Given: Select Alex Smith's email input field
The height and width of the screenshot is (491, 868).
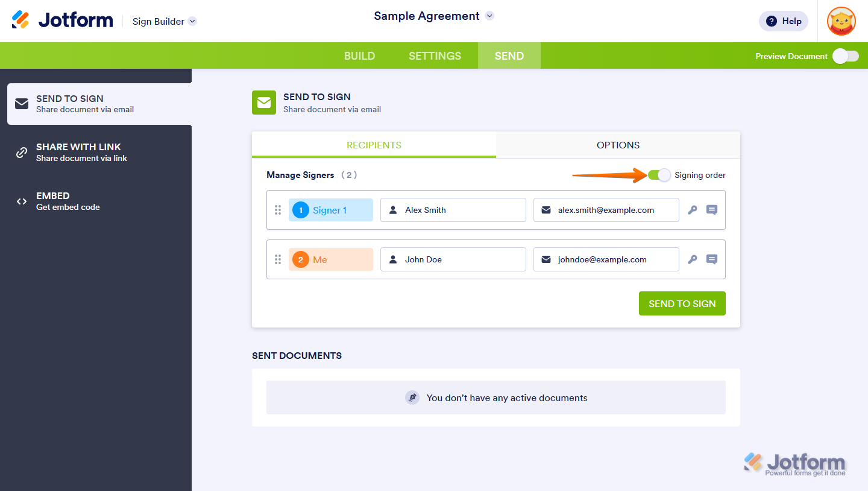Looking at the screenshot, I should [606, 209].
